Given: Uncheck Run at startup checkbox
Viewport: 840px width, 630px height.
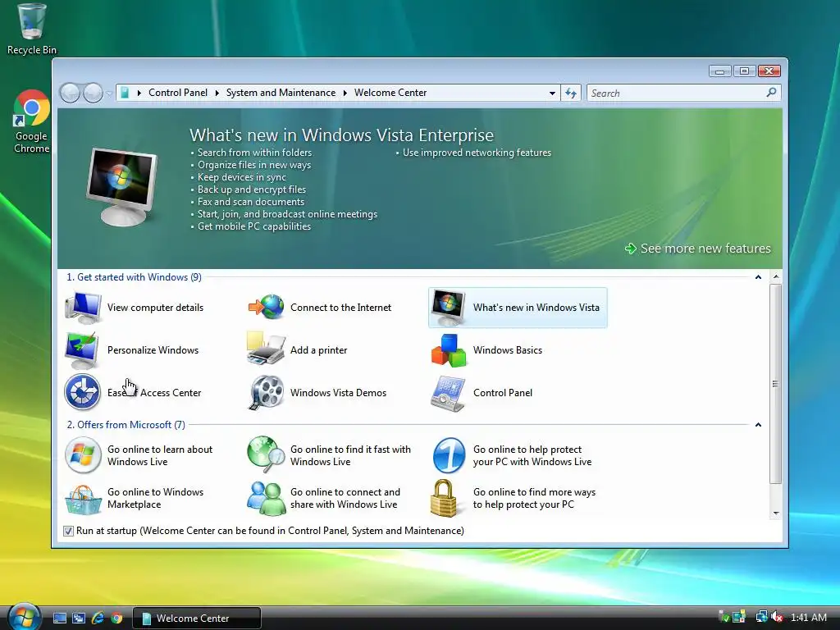Looking at the screenshot, I should tap(68, 531).
